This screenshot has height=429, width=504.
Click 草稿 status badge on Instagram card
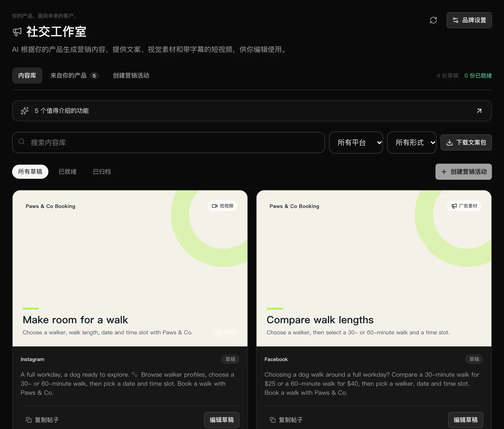[x=230, y=359]
